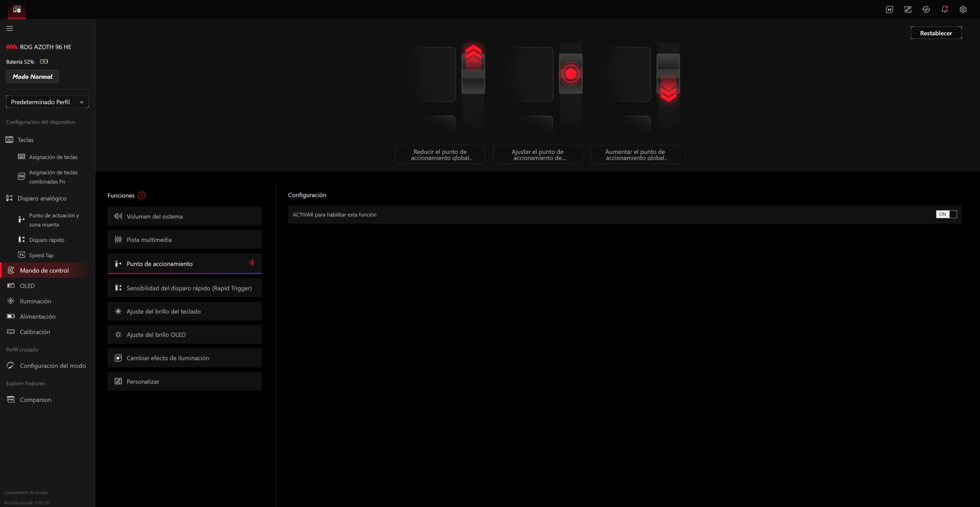Click the device icon in top-left header

[x=17, y=10]
